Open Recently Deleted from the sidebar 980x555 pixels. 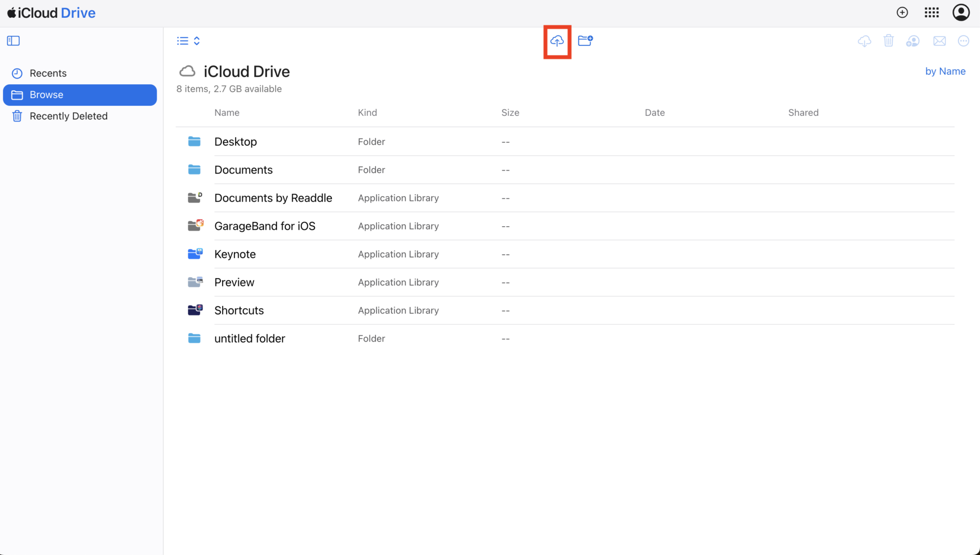[68, 116]
